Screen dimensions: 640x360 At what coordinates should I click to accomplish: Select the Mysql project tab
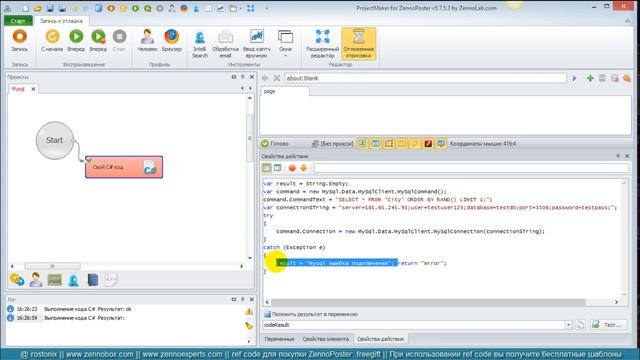pos(18,89)
